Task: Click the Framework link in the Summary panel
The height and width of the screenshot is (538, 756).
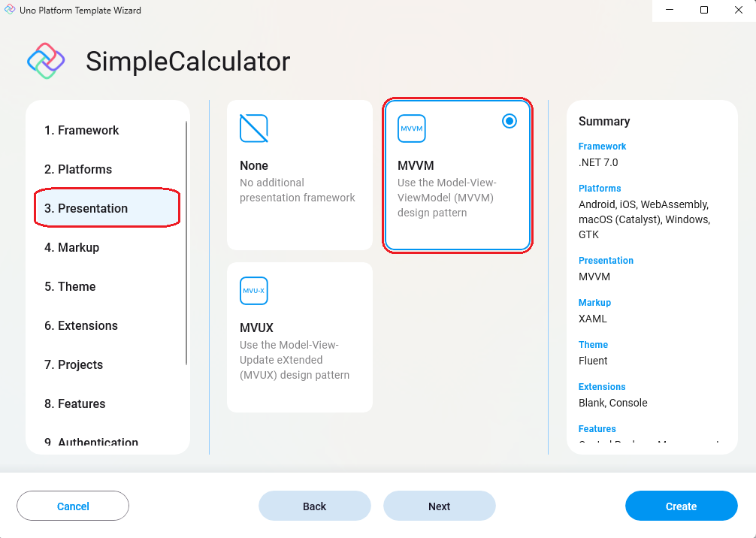Action: (x=602, y=146)
